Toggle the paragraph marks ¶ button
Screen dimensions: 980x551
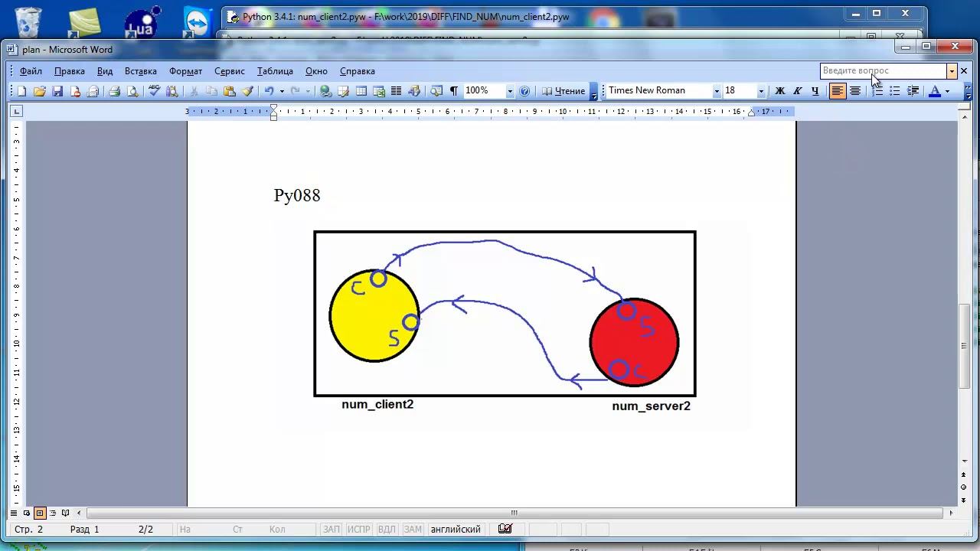tap(453, 91)
